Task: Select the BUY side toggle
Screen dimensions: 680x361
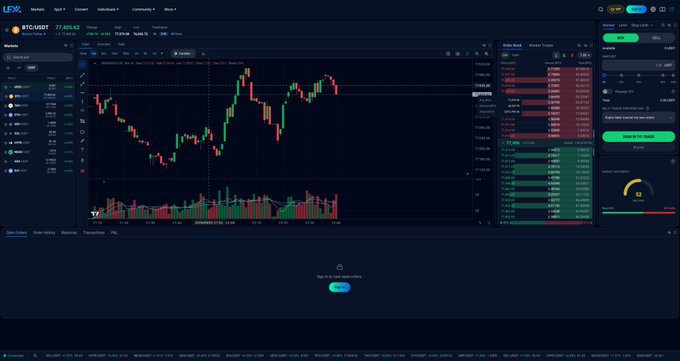Action: (x=621, y=38)
